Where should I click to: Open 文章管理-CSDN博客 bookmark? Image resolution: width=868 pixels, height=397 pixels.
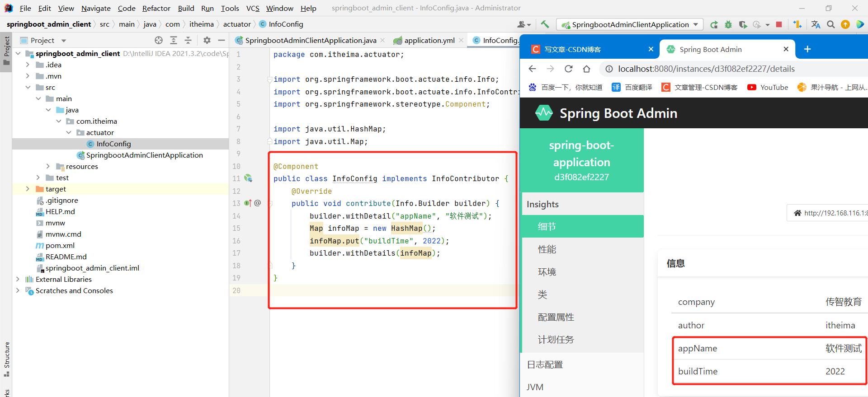(699, 87)
